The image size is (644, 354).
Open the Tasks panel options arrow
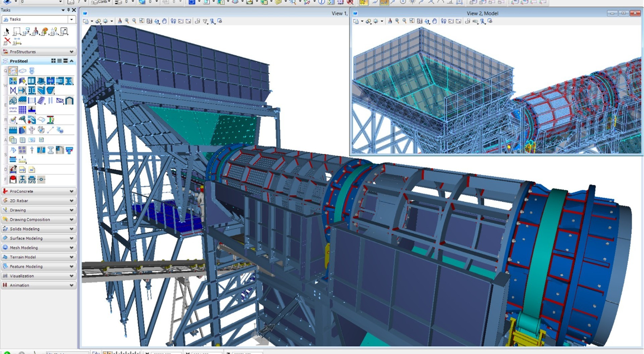[63, 10]
